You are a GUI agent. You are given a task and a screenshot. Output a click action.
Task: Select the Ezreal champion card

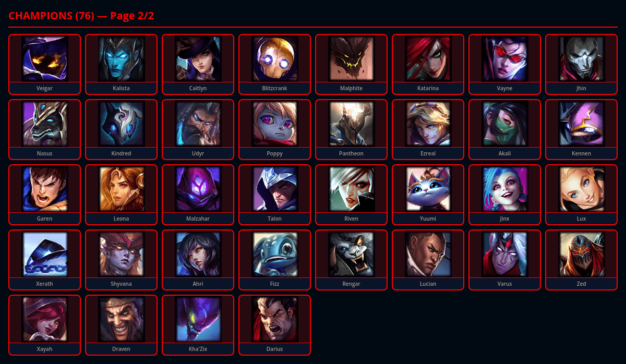click(x=428, y=129)
